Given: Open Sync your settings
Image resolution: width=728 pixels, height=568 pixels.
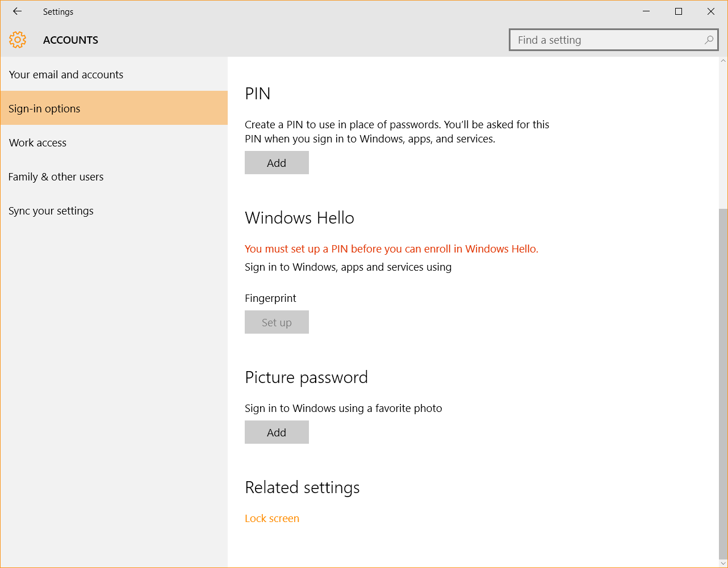Looking at the screenshot, I should (x=114, y=211).
